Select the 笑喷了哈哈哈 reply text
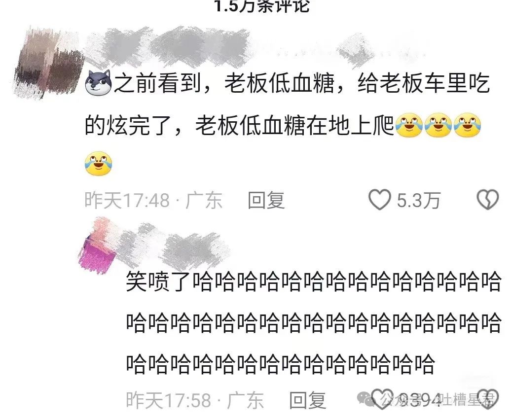Screen dimensions: 511x420 [x=314, y=322]
